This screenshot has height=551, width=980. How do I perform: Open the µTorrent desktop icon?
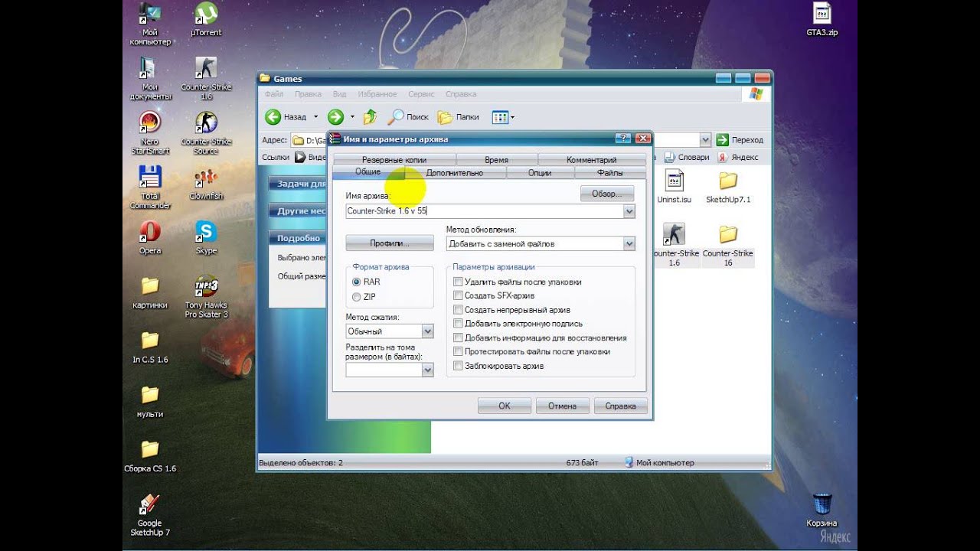point(206,21)
